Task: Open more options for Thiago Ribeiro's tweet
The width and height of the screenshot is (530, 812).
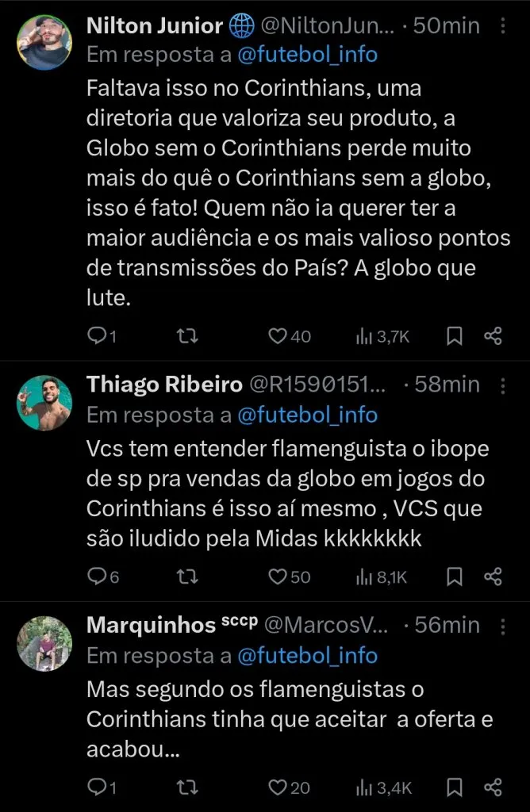Action: click(x=502, y=385)
